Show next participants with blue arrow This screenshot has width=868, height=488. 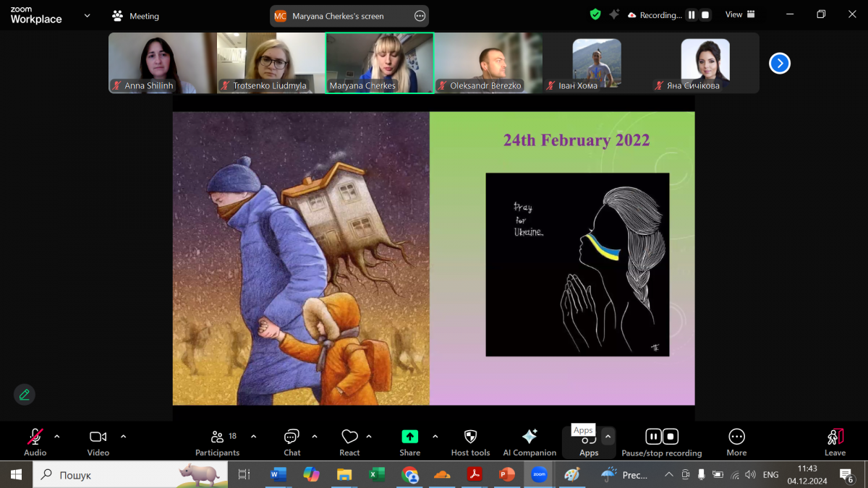779,64
